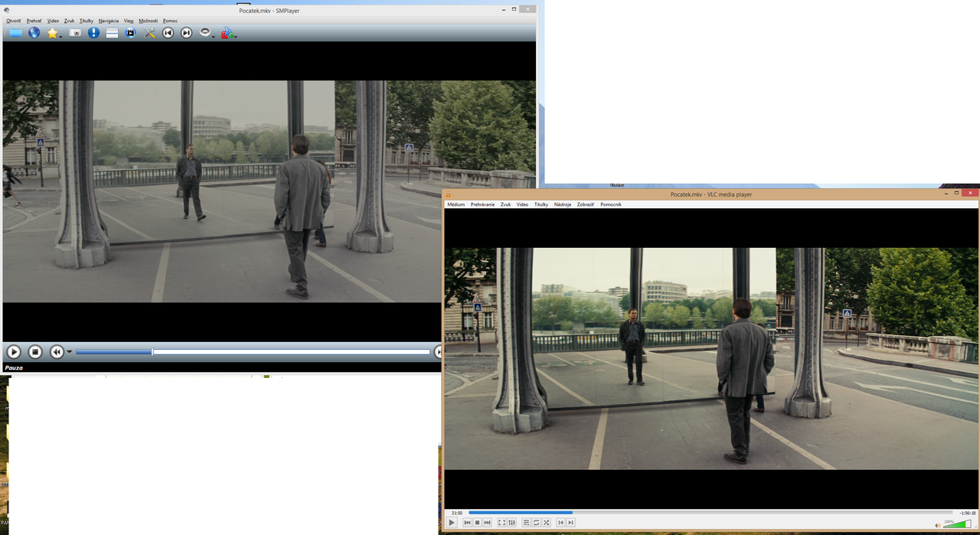Open SMPlayer Otvoriť menu

(14, 21)
